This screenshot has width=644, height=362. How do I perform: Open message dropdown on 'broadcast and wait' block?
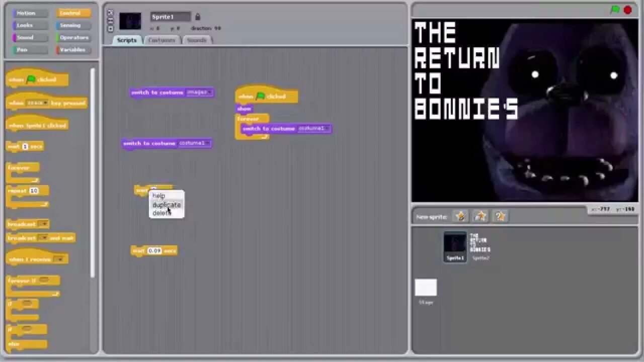coord(43,238)
